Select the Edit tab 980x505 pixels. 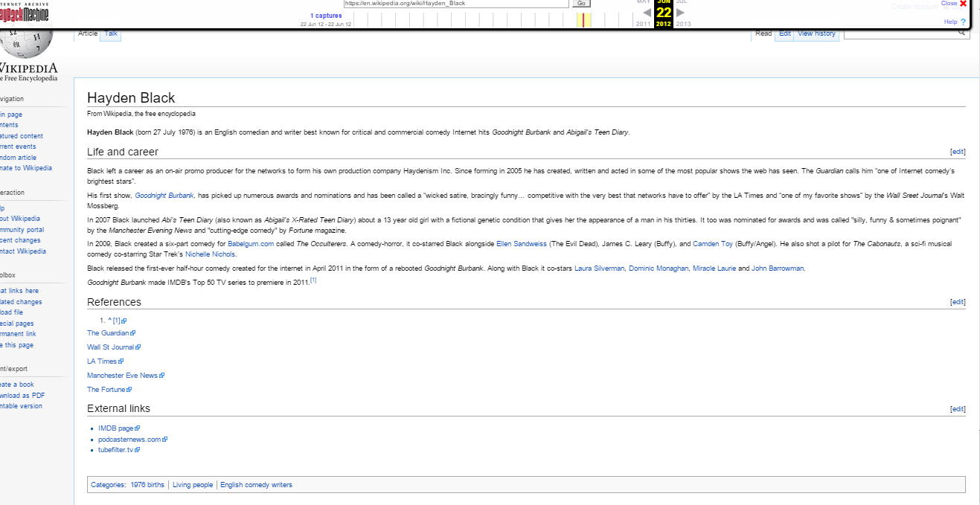(784, 33)
